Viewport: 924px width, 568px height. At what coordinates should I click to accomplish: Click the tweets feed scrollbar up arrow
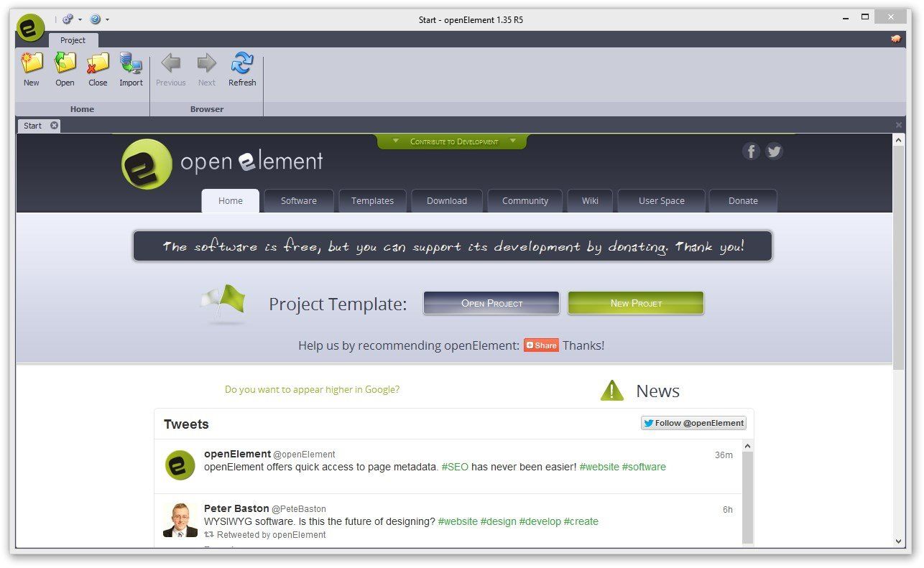click(747, 446)
